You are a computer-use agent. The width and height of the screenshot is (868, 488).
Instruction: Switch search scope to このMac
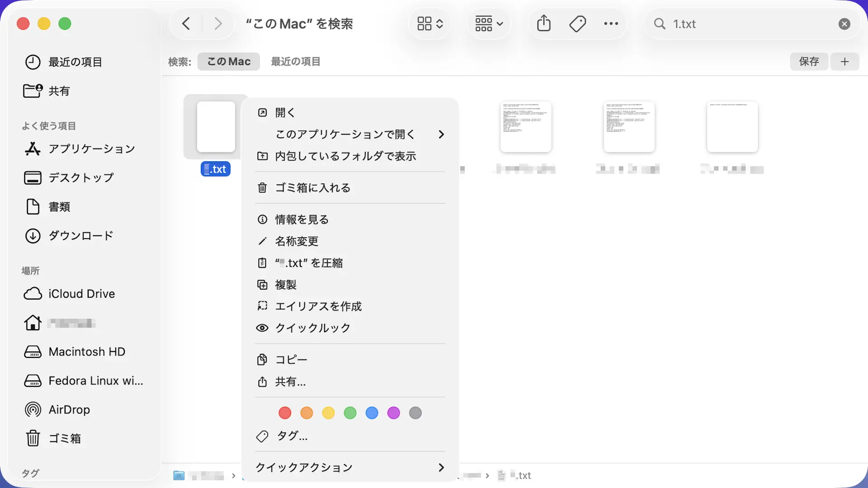click(228, 61)
